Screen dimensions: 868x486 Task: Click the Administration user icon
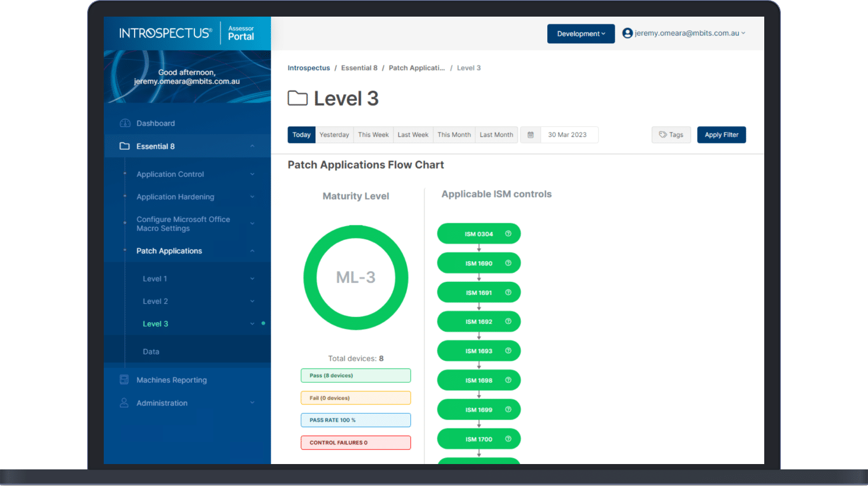124,403
